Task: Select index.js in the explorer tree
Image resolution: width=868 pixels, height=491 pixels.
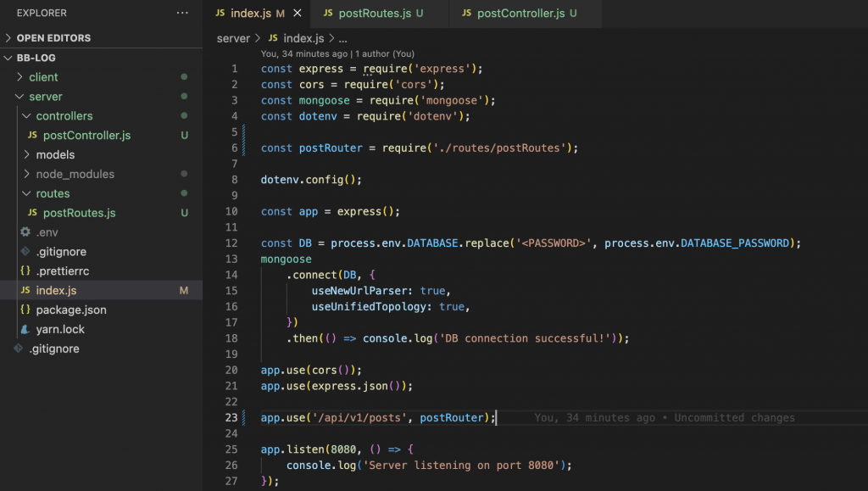Action: pyautogui.click(x=102, y=290)
